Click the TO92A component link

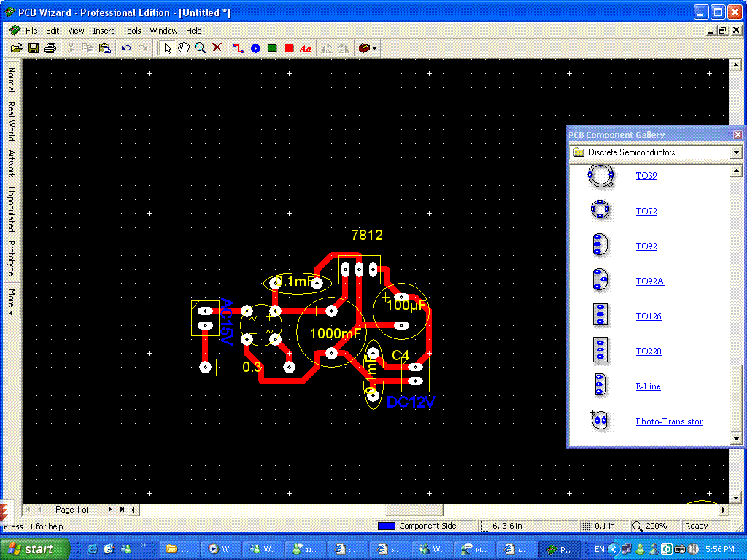point(650,281)
